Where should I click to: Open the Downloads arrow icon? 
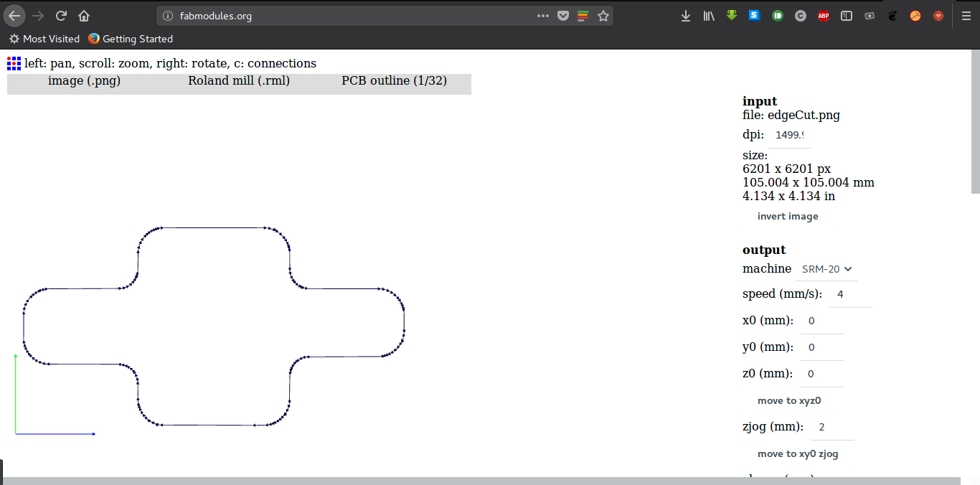(x=685, y=15)
